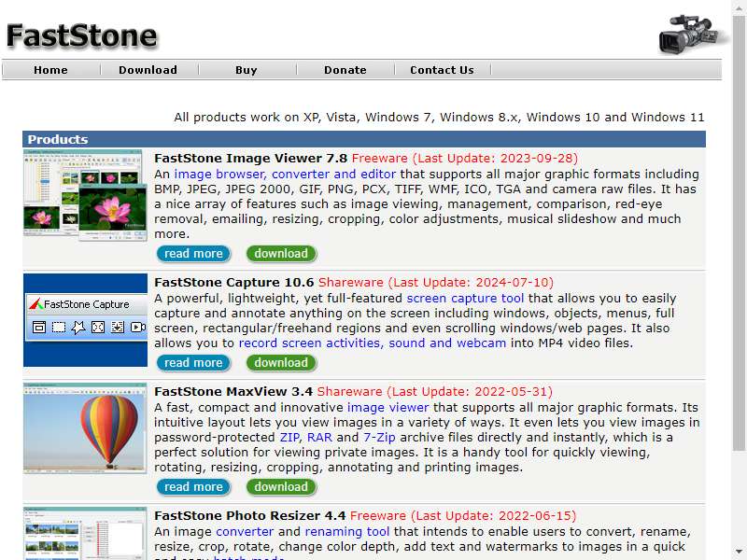Open 'read more' for FastStone MaxView

click(x=193, y=486)
